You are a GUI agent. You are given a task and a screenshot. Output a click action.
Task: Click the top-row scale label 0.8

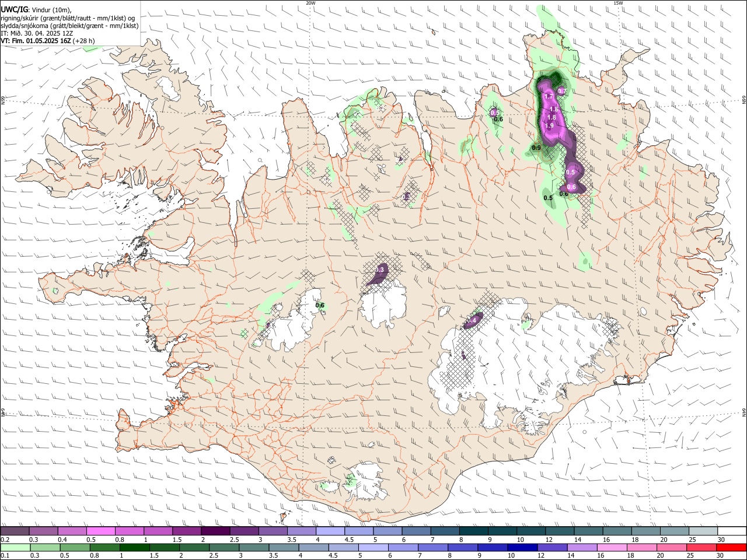[x=120, y=540]
